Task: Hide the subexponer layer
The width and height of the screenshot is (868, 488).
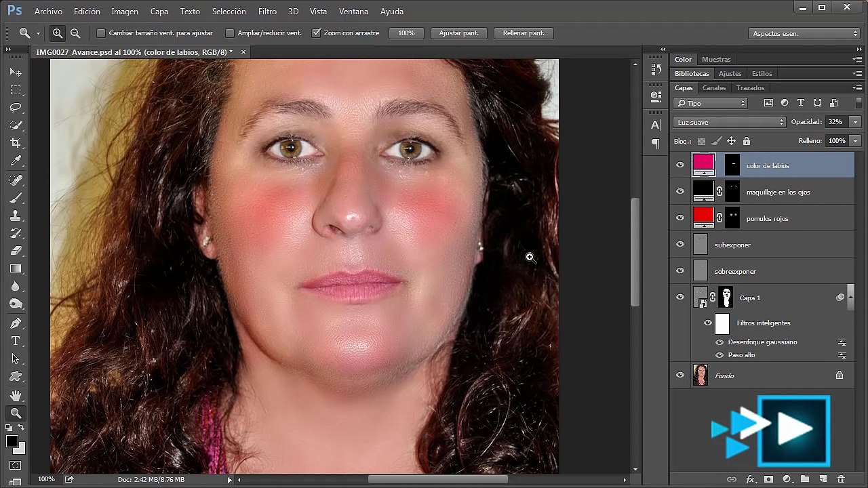Action: [680, 244]
